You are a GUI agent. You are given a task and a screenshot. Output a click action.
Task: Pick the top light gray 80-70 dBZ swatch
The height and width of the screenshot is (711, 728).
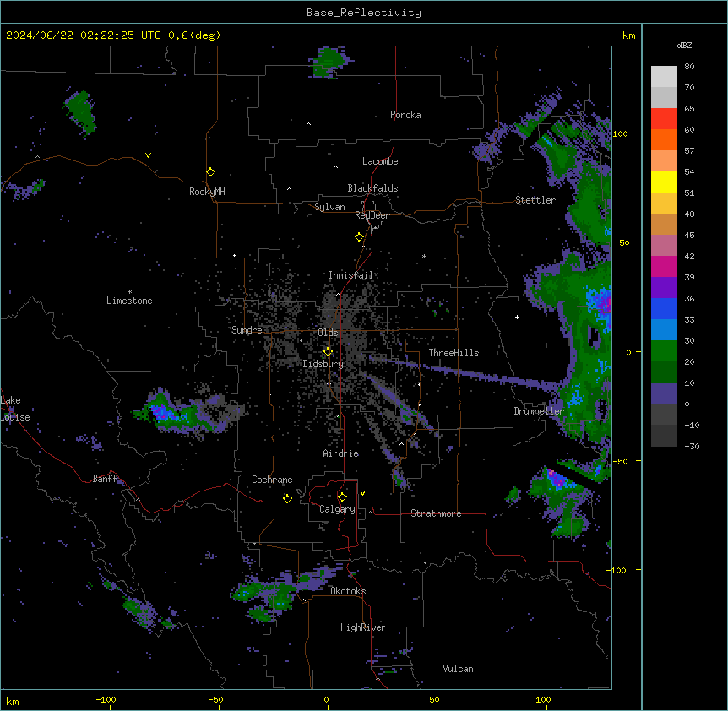pos(664,77)
